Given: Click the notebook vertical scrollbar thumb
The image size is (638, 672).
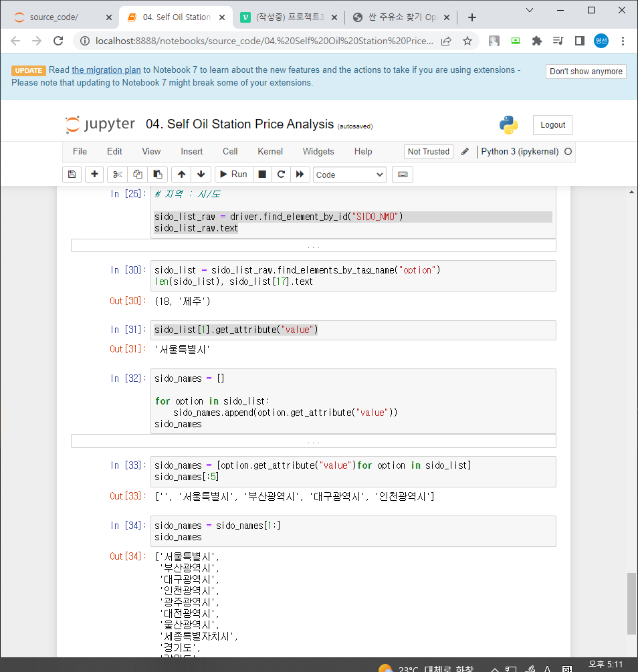Looking at the screenshot, I should (x=631, y=603).
